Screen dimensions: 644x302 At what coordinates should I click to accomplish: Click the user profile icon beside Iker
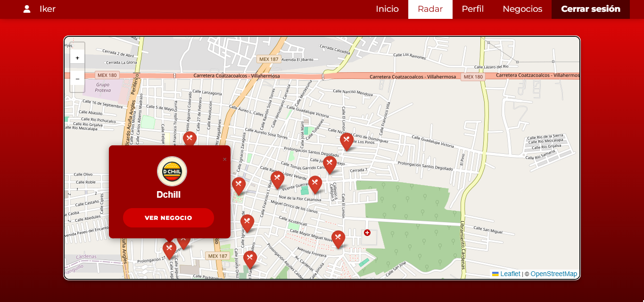click(x=27, y=9)
